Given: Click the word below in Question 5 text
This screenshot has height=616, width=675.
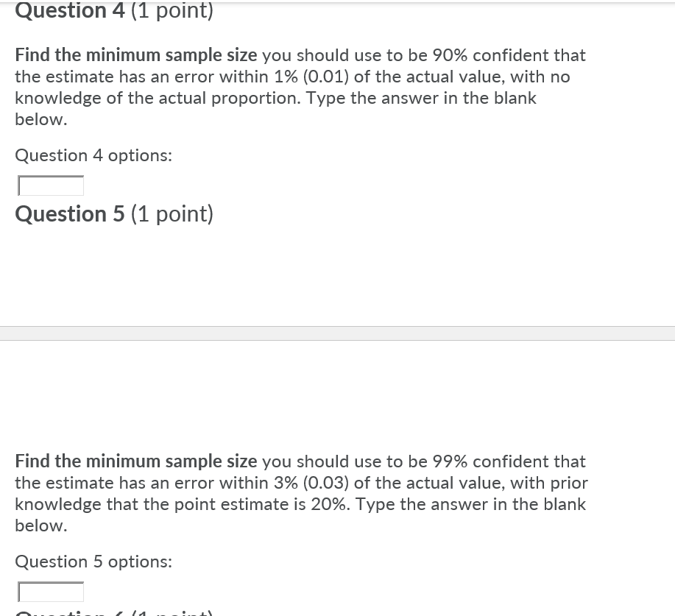Looking at the screenshot, I should pos(40,525).
